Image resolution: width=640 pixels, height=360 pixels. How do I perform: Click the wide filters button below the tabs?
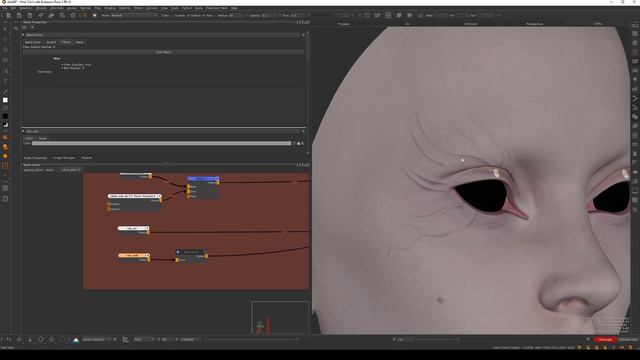click(x=163, y=52)
